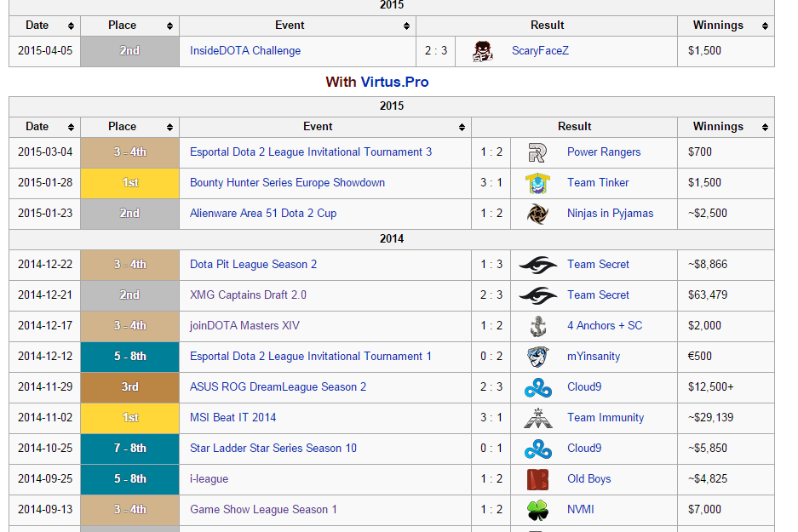The image size is (798, 532).
Task: Open Bounty Hunter Series Europe Showdown link
Action: (x=287, y=183)
